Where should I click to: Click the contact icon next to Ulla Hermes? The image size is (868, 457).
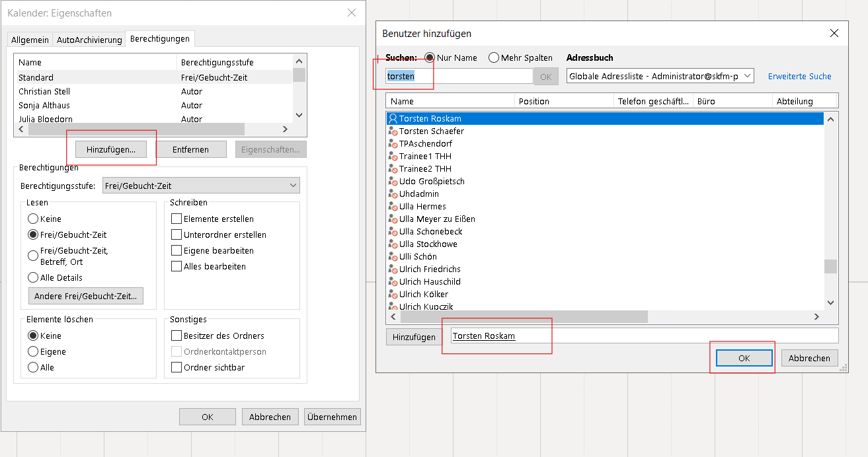coord(393,207)
